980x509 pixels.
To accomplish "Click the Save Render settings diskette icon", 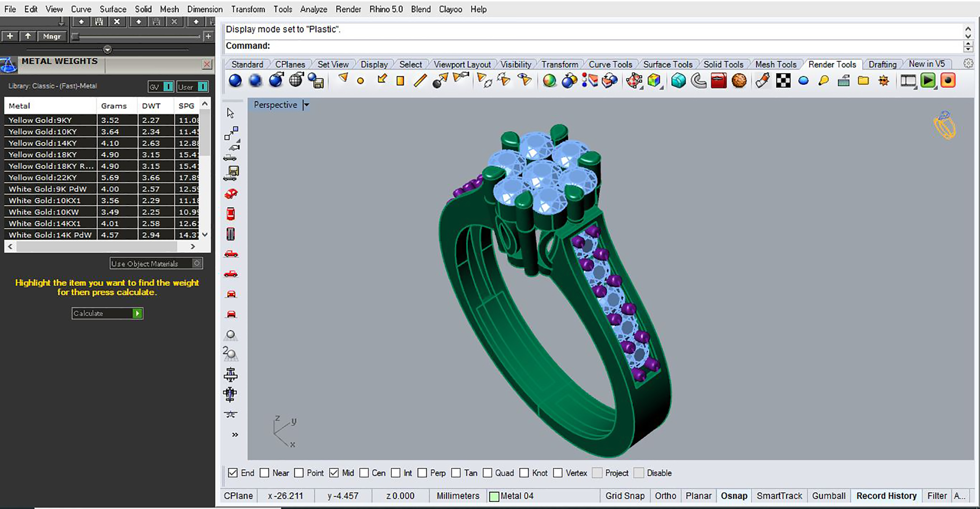I will coord(316,81).
